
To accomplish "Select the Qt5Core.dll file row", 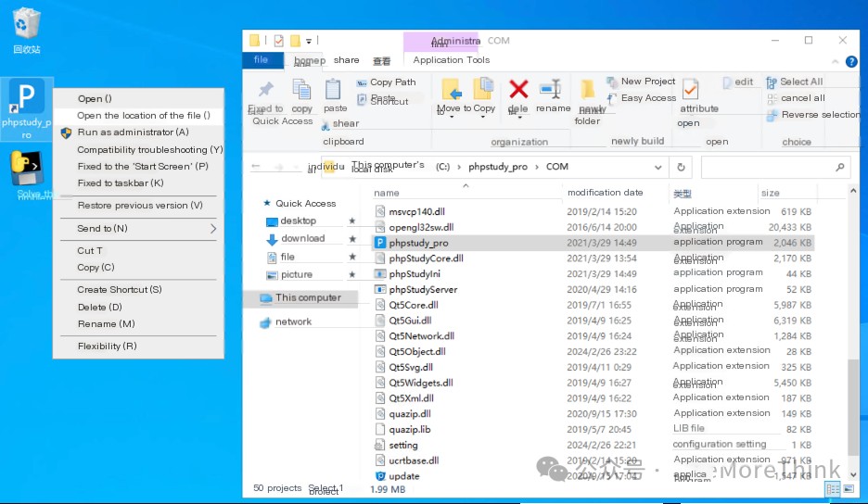I will pyautogui.click(x=593, y=305).
